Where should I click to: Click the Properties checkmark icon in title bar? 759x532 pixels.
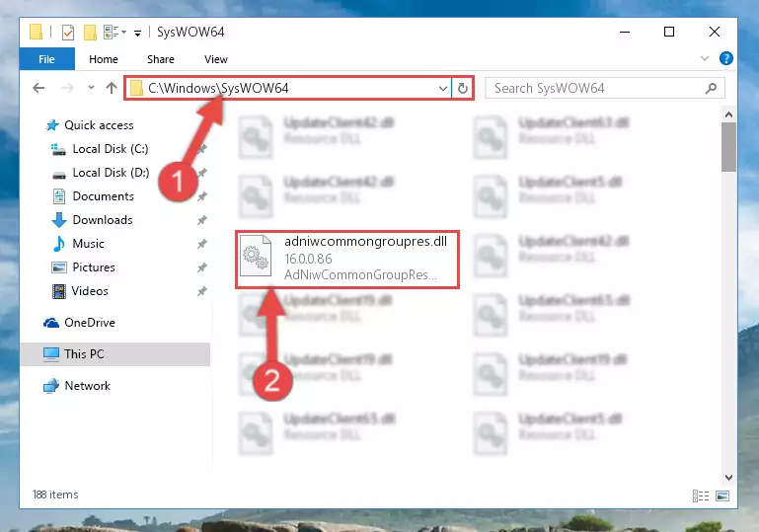pyautogui.click(x=68, y=33)
